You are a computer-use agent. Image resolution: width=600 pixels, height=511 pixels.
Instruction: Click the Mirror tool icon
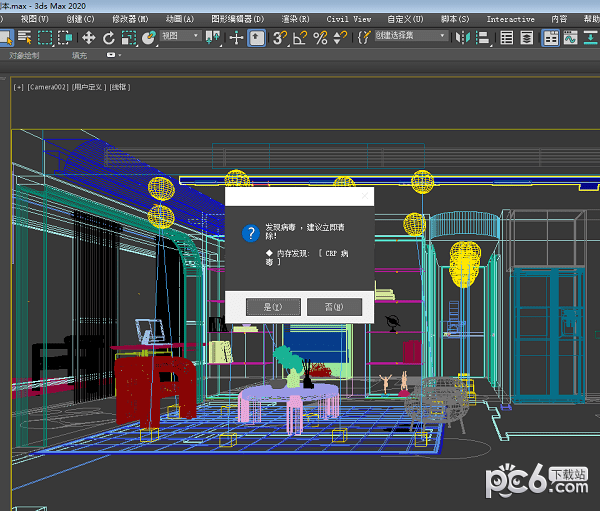pos(463,37)
